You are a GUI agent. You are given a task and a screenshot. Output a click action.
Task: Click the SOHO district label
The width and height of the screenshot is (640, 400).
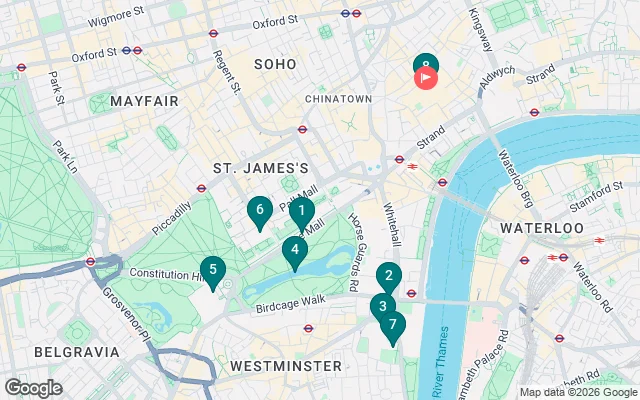[x=275, y=64]
